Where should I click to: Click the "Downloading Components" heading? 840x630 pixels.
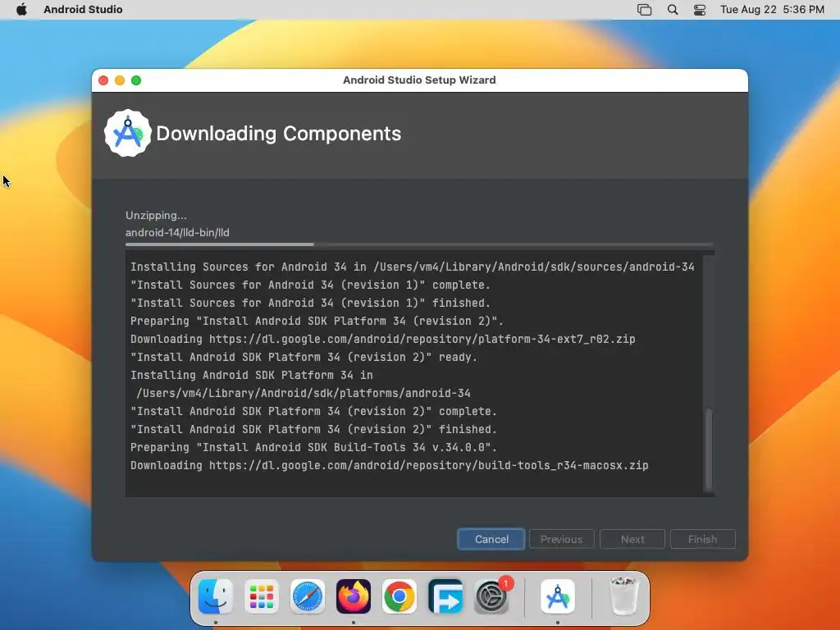[x=279, y=134]
